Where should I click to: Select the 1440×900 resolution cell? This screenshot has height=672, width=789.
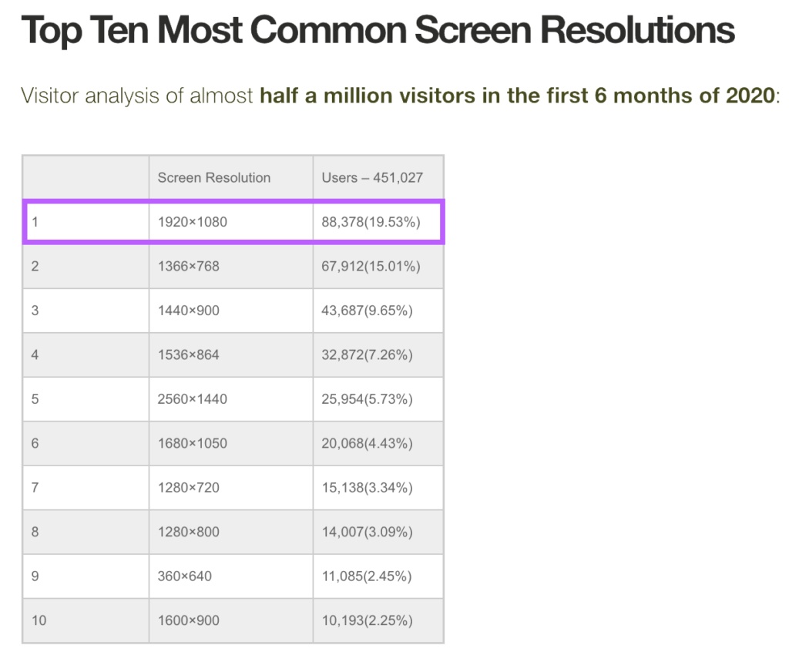coord(189,311)
